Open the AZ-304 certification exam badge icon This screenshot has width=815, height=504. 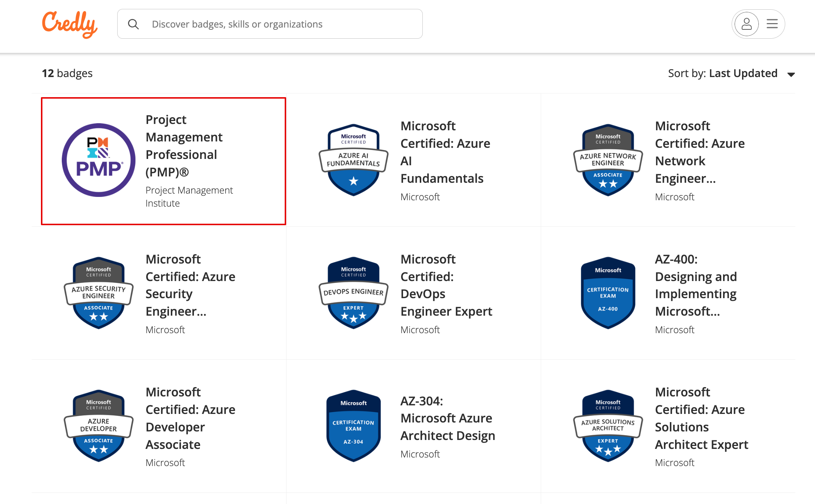[354, 426]
